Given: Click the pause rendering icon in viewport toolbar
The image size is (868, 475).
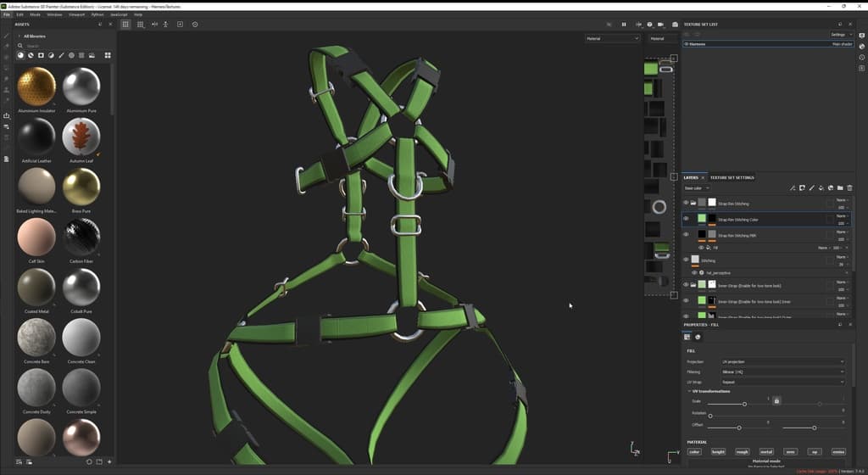Looking at the screenshot, I should pyautogui.click(x=625, y=25).
